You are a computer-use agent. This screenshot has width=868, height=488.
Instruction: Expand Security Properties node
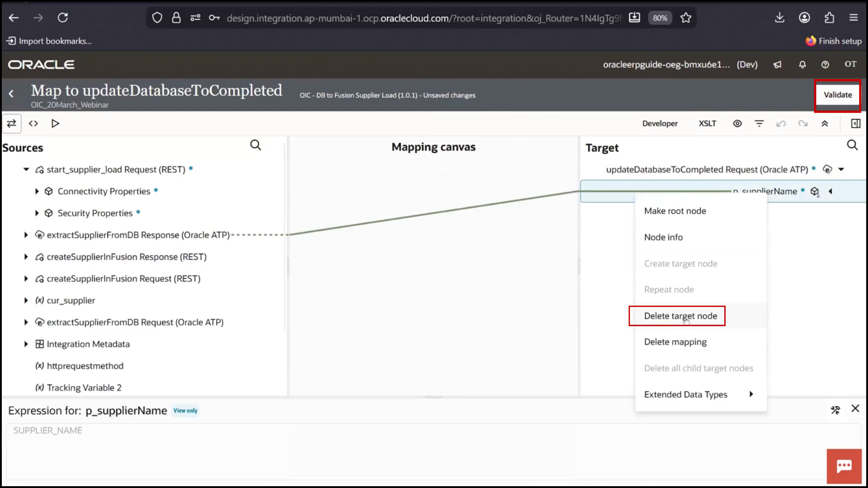pyautogui.click(x=37, y=213)
